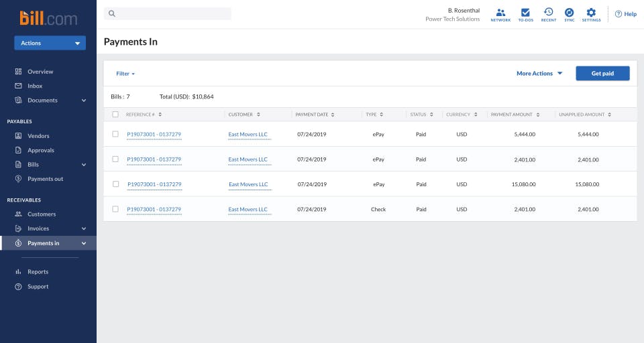This screenshot has width=644, height=343.
Task: Go to Vendors in the sidebar
Action: (x=38, y=136)
